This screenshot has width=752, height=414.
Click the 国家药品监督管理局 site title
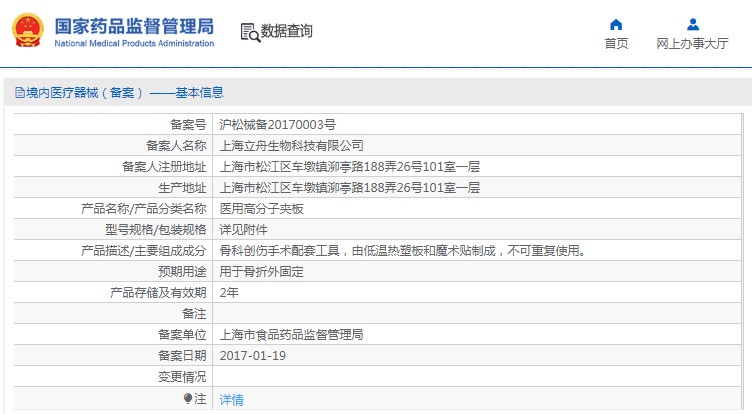coord(134,26)
